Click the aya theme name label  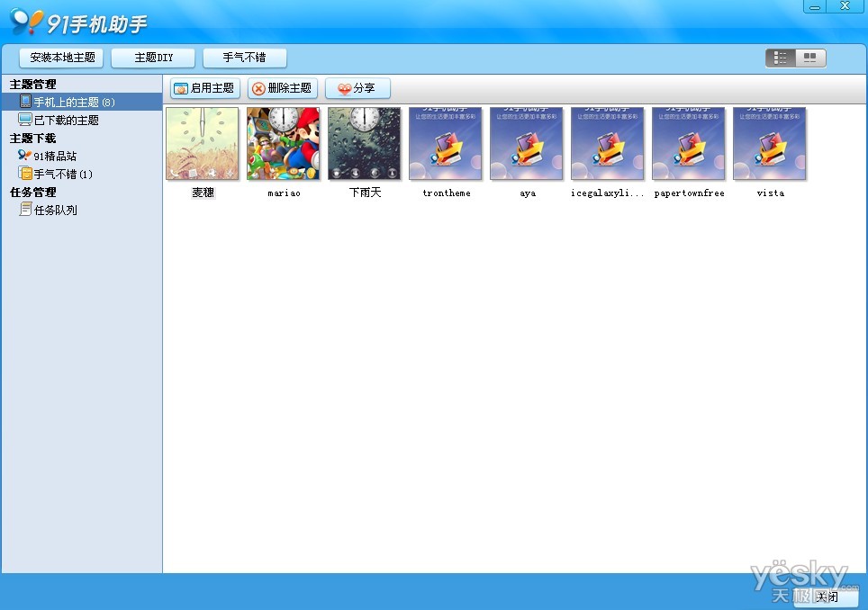pos(528,193)
